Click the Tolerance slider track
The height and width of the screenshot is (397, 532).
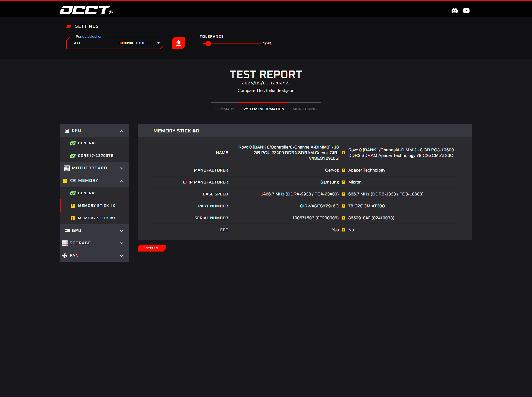[x=232, y=44]
